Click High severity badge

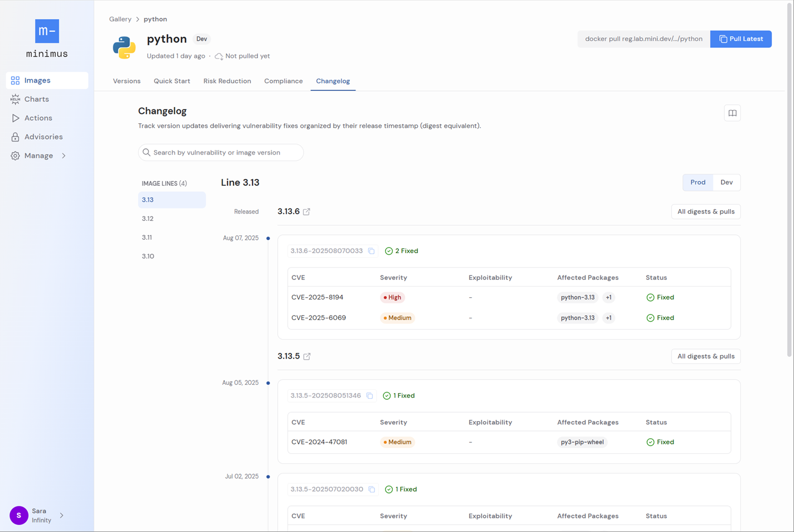(392, 297)
